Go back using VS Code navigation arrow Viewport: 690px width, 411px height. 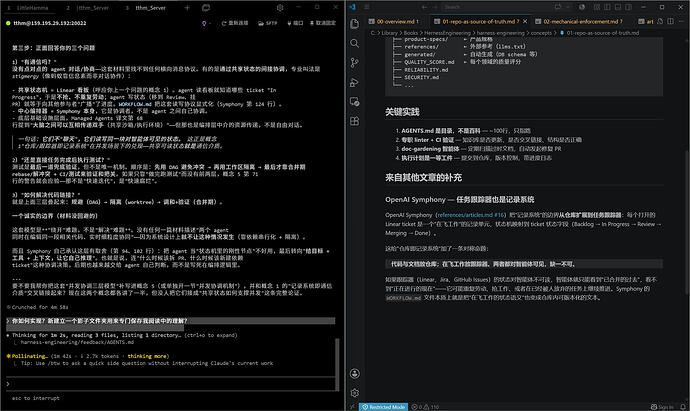point(424,7)
